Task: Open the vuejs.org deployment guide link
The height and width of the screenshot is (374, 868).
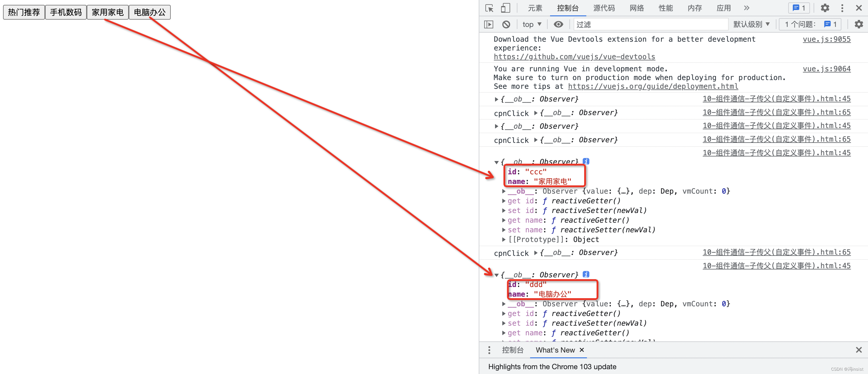Action: pyautogui.click(x=653, y=86)
